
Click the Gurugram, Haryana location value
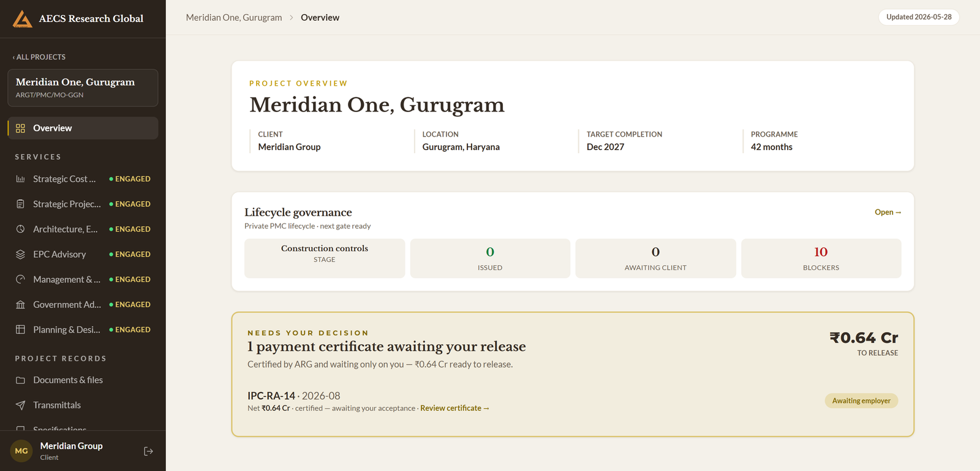[x=461, y=147]
